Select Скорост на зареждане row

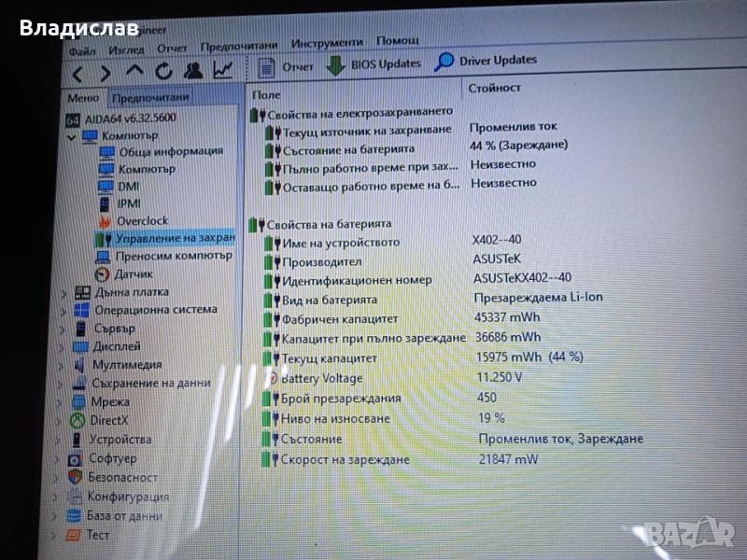335,460
